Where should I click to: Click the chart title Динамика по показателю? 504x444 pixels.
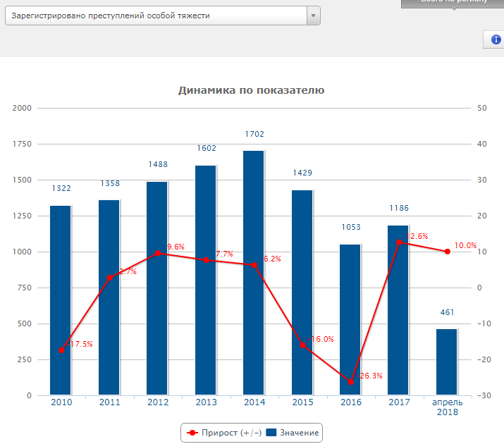pos(251,90)
